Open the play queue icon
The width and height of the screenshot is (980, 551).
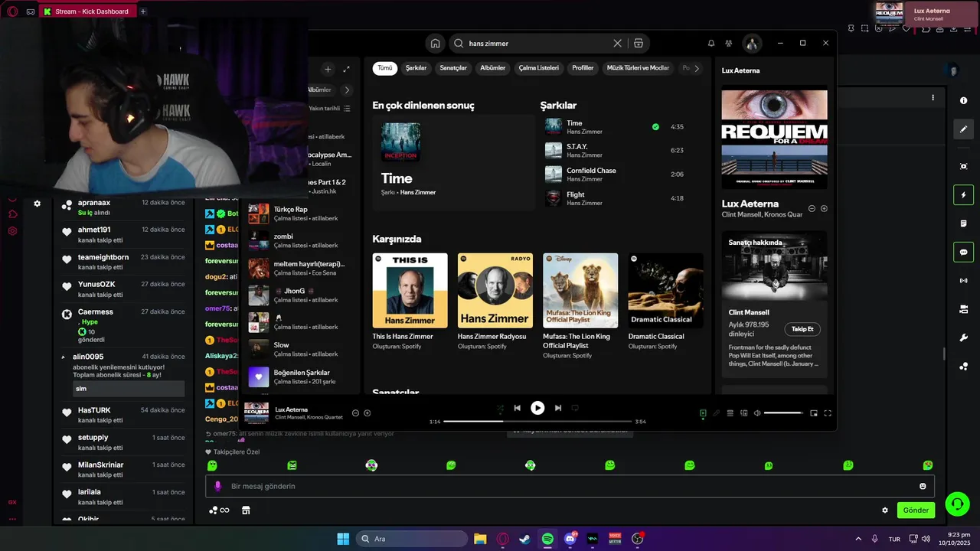click(x=730, y=413)
